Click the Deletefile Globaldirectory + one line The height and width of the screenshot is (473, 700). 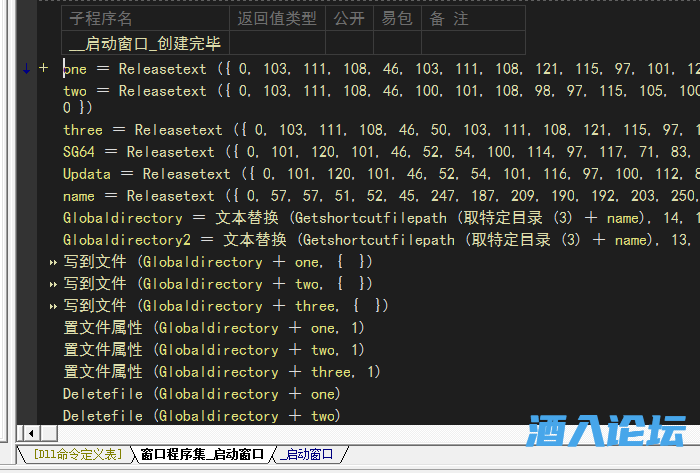(x=200, y=394)
